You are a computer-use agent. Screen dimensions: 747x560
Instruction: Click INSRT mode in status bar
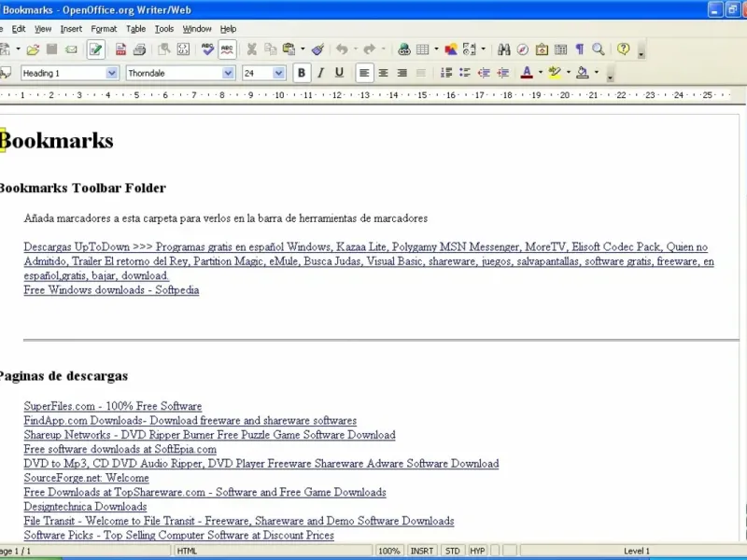coord(422,551)
